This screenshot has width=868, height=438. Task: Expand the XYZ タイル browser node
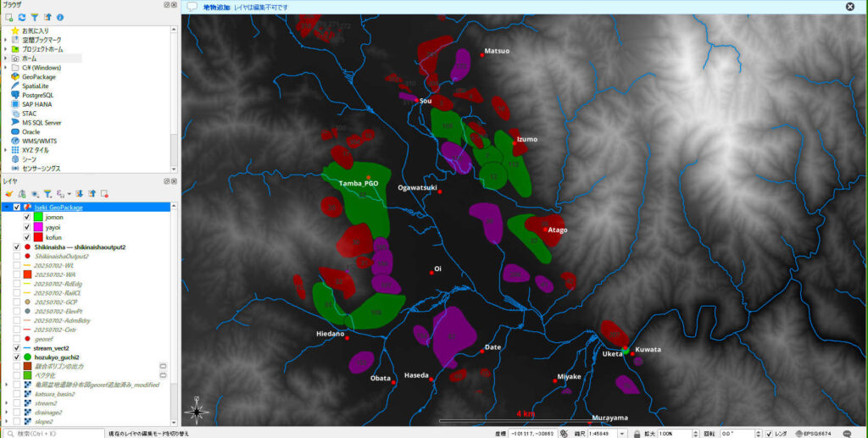coord(5,150)
